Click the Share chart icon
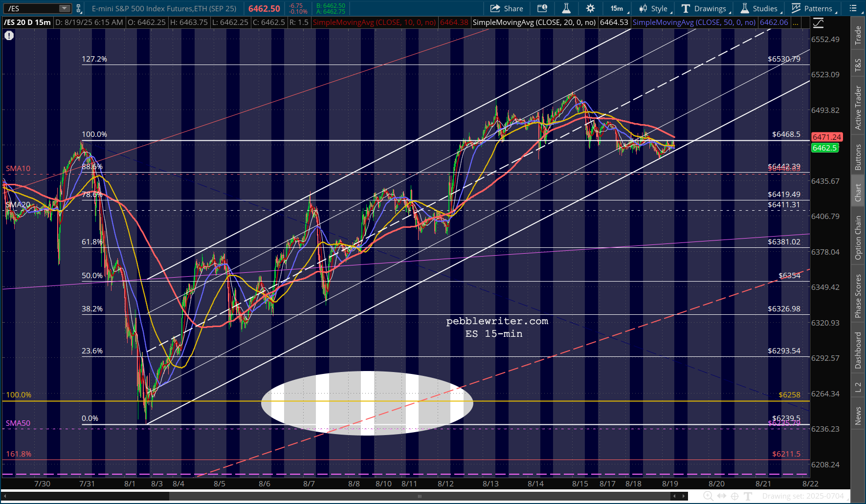Screen dimensions: 866x504 (507, 8)
